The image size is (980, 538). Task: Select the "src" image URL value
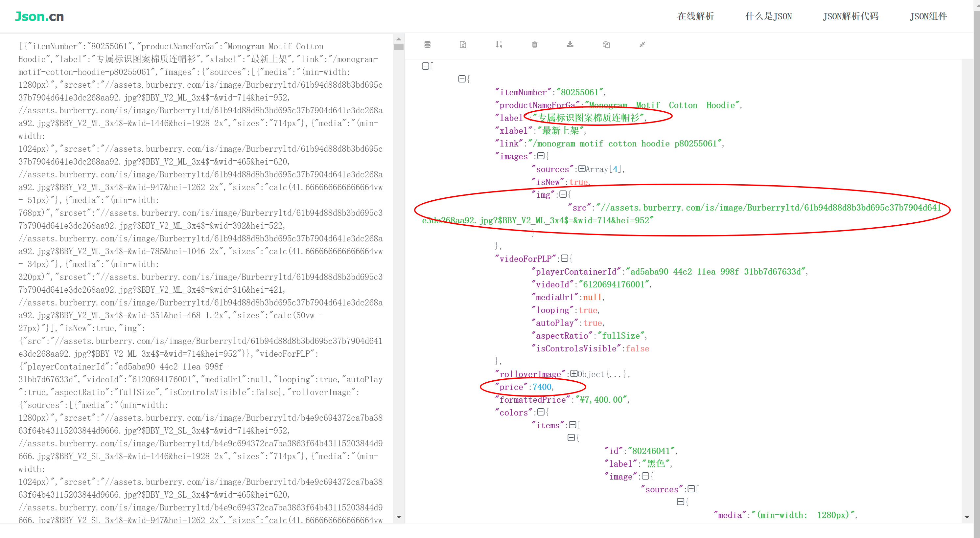pos(681,214)
